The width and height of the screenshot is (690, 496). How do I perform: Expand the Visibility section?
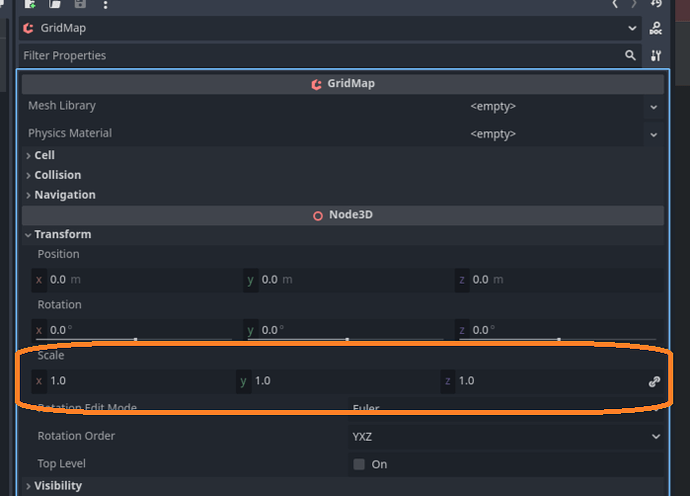[343, 486]
